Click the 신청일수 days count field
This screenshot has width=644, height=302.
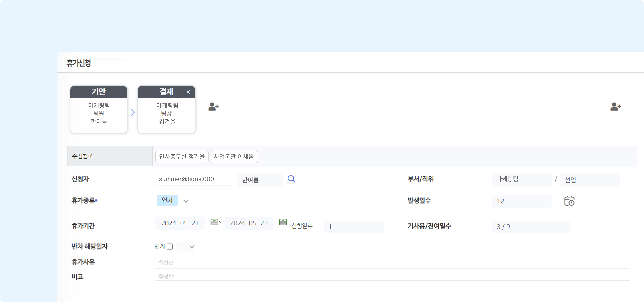[354, 227]
